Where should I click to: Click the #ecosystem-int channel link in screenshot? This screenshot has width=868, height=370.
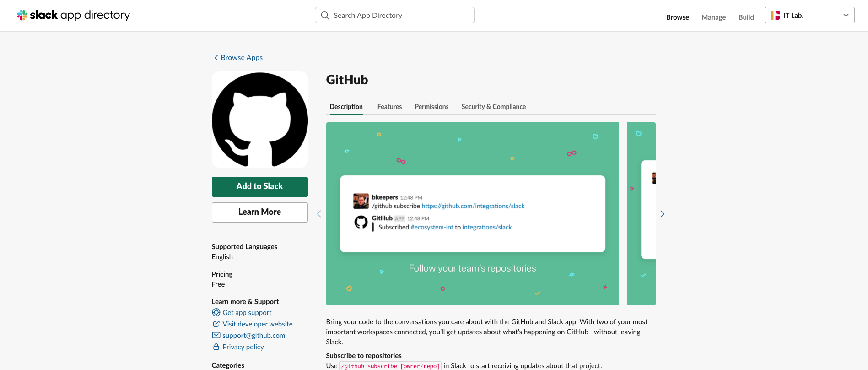[432, 227]
